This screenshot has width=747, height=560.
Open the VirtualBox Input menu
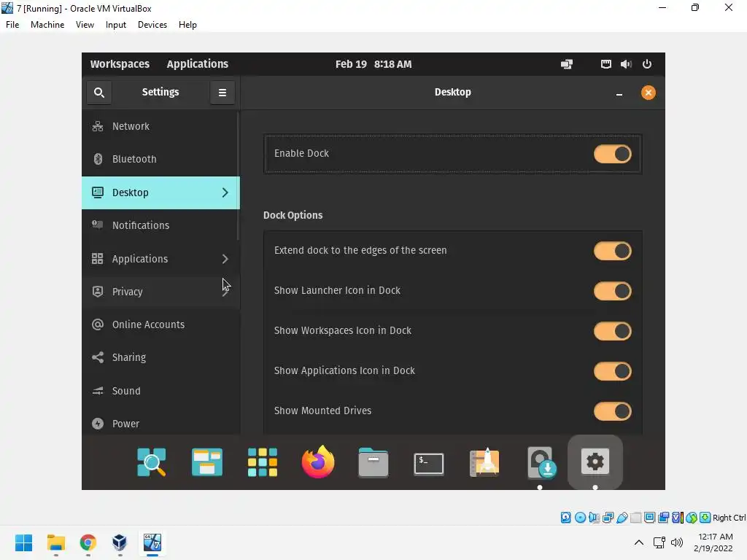point(116,25)
